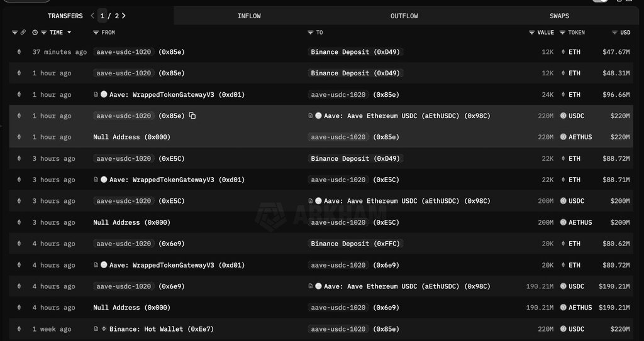Open the chain filter icon in header
The width and height of the screenshot is (644, 341).
tap(15, 33)
